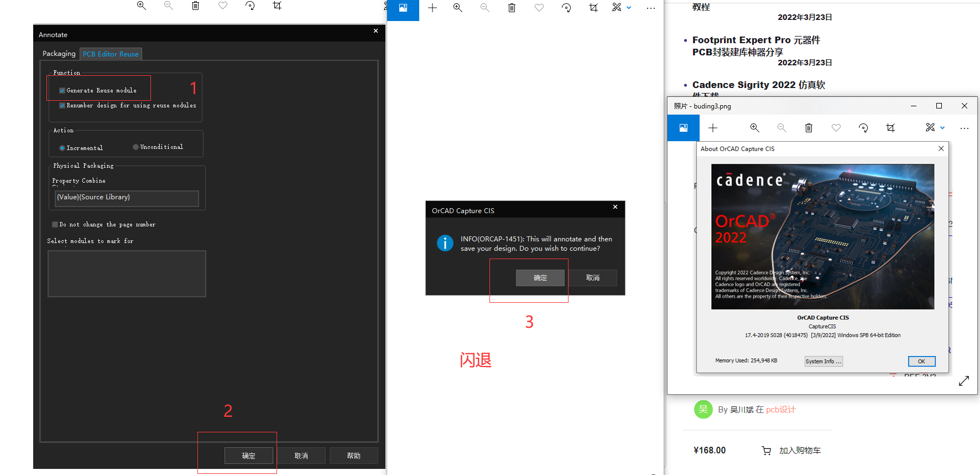
Task: Open edit and create tool in middle viewer
Action: 617,7
